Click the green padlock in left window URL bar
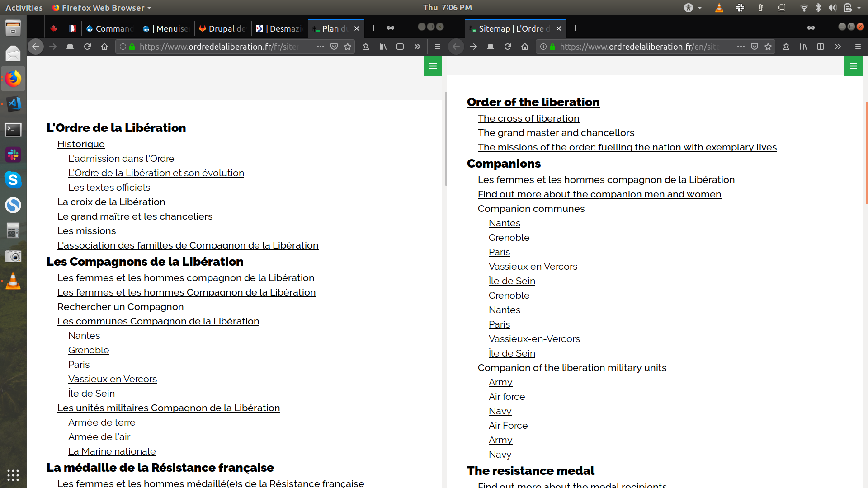Image resolution: width=868 pixels, height=488 pixels. [x=132, y=47]
